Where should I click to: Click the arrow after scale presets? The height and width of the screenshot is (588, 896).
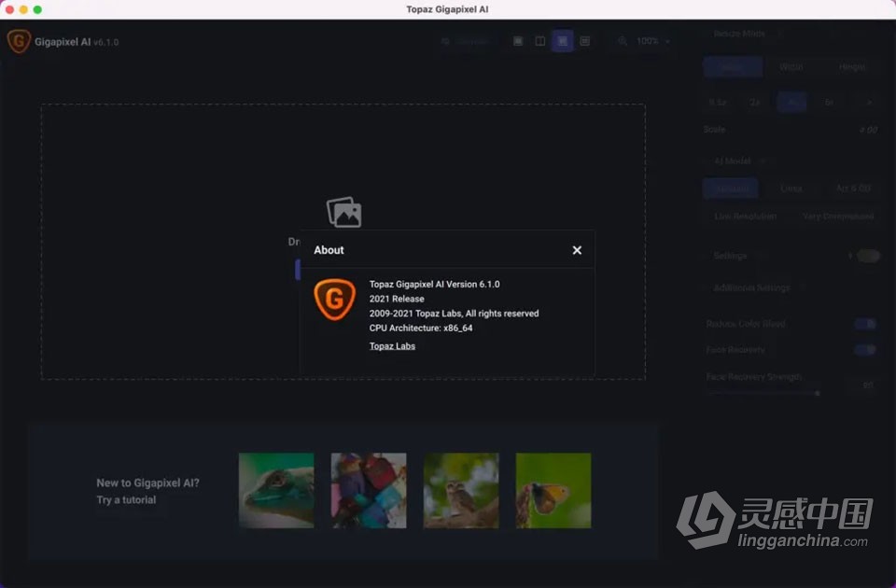pos(869,103)
